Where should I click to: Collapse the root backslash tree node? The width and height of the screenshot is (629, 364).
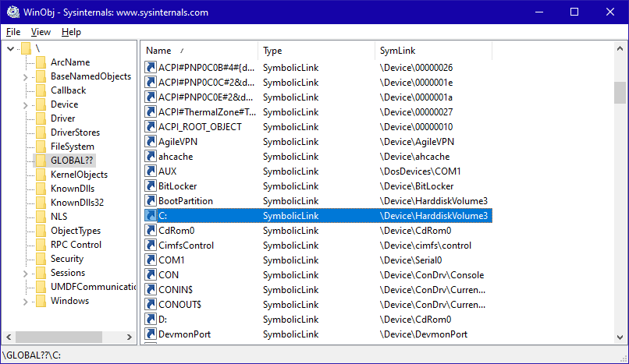[10, 48]
